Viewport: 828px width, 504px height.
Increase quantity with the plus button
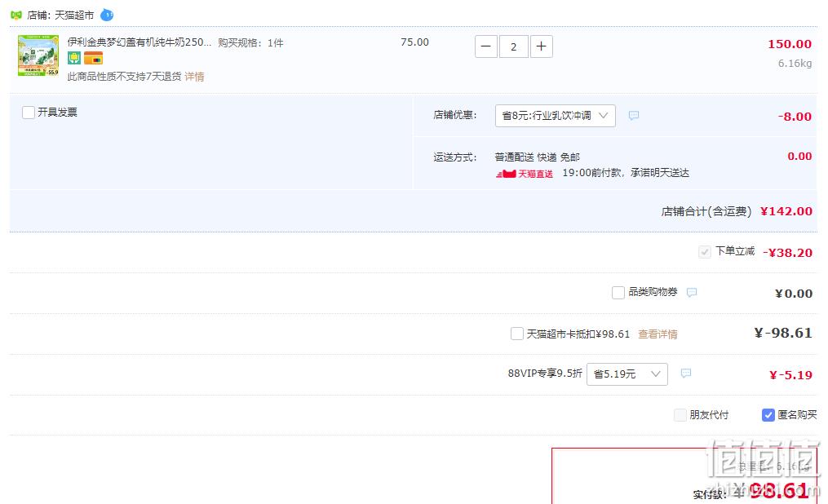pyautogui.click(x=542, y=46)
